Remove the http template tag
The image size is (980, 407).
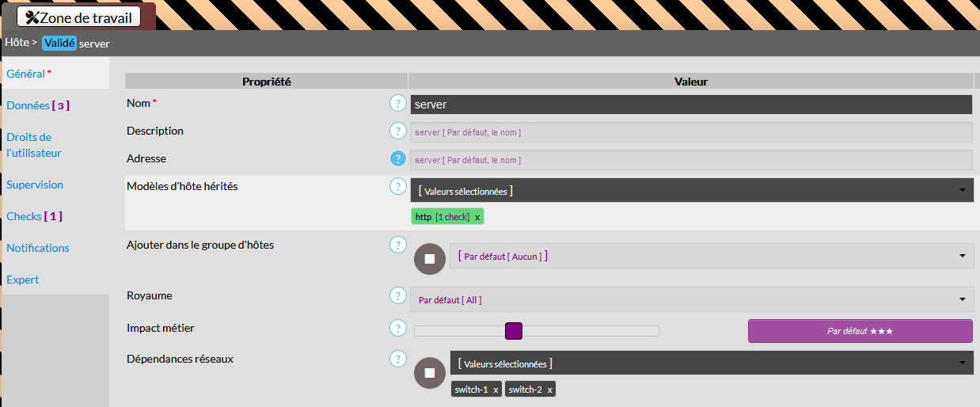tap(477, 217)
